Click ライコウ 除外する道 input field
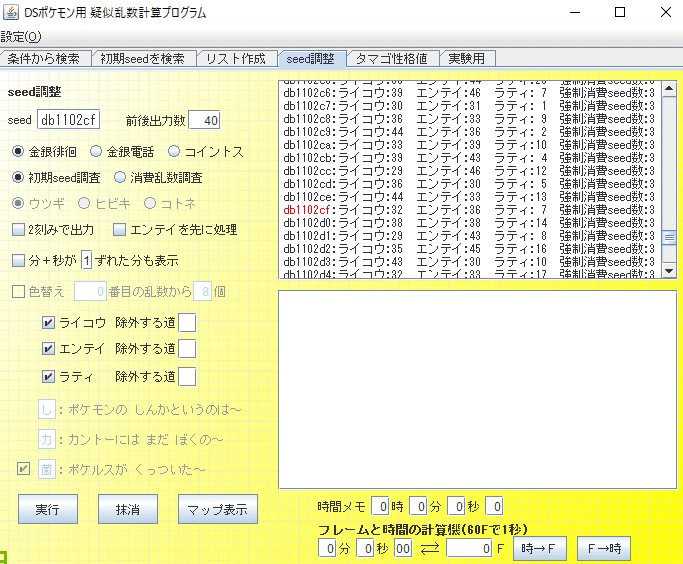 coord(187,323)
